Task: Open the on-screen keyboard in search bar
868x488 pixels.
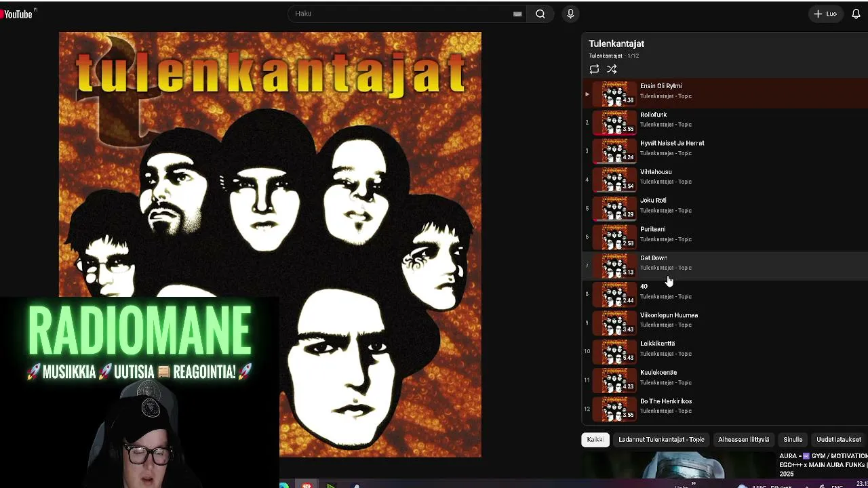Action: click(x=517, y=14)
